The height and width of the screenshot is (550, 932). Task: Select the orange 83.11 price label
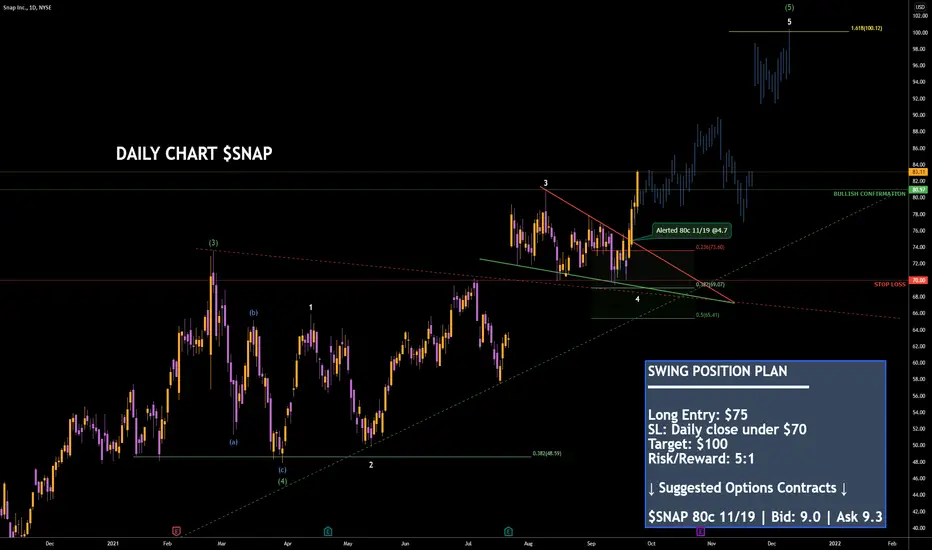coord(919,172)
